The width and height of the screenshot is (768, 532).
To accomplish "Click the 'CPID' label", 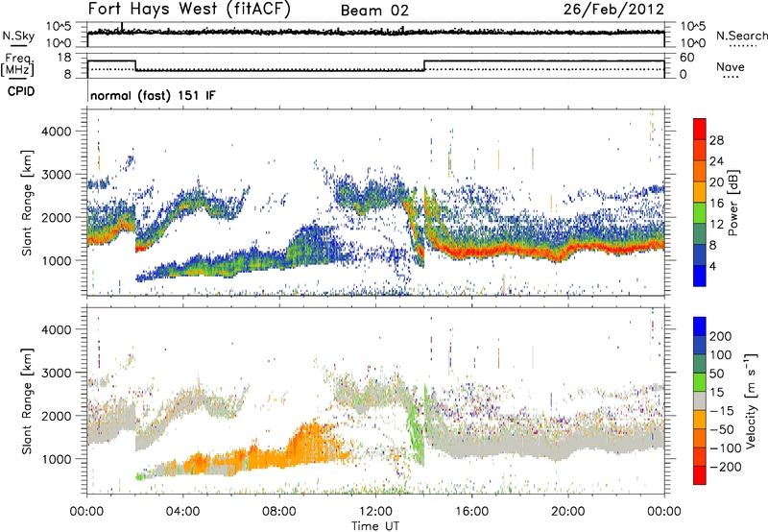I will click(x=21, y=91).
